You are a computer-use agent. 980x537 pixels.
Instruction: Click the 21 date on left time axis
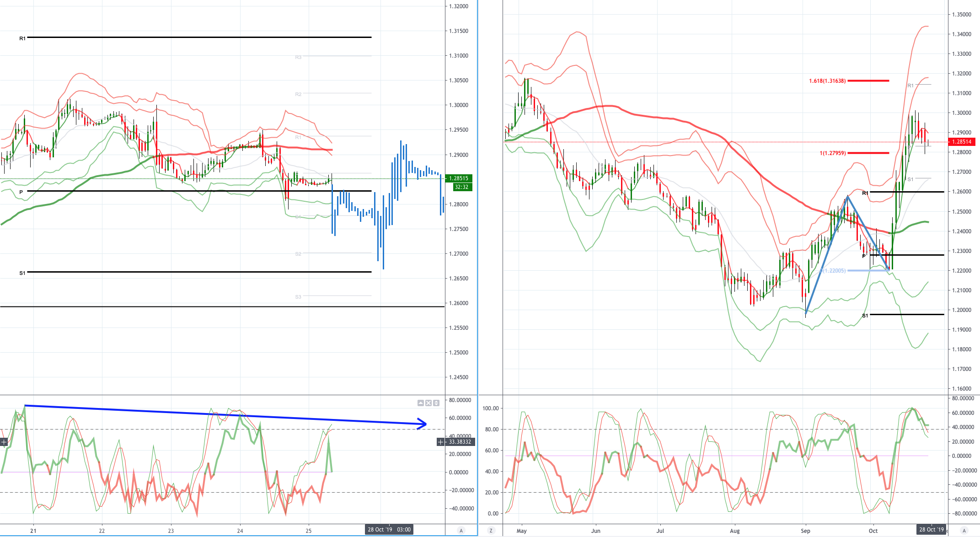33,531
